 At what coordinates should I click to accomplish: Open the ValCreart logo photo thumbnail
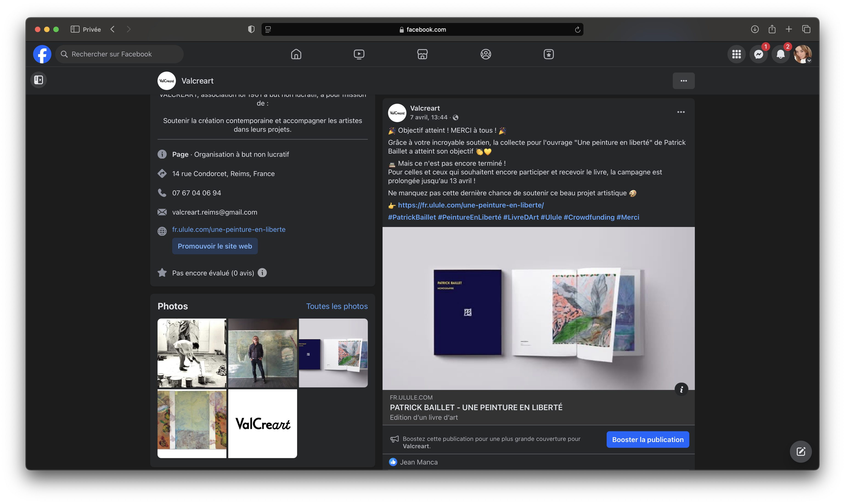pyautogui.click(x=262, y=423)
